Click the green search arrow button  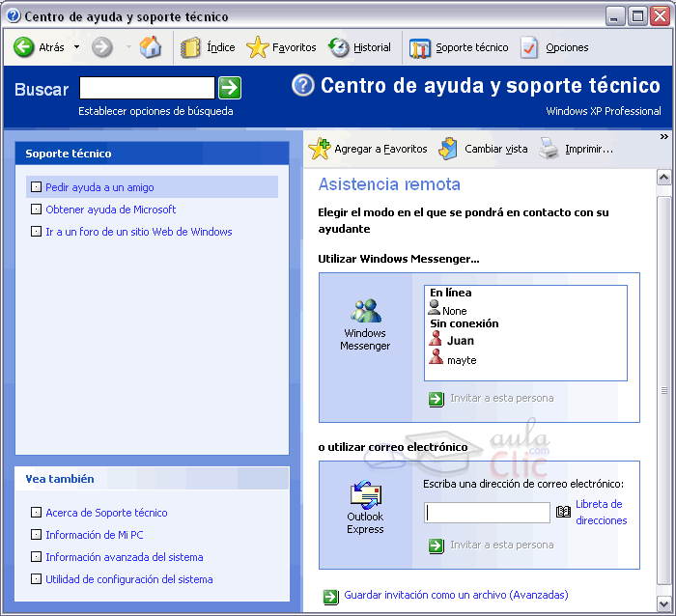point(229,89)
